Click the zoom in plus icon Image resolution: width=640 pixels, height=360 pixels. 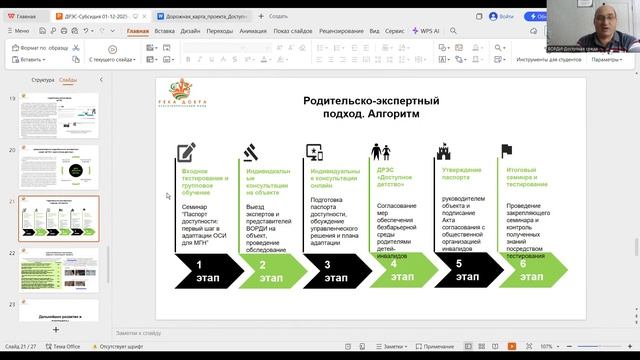[x=630, y=346]
